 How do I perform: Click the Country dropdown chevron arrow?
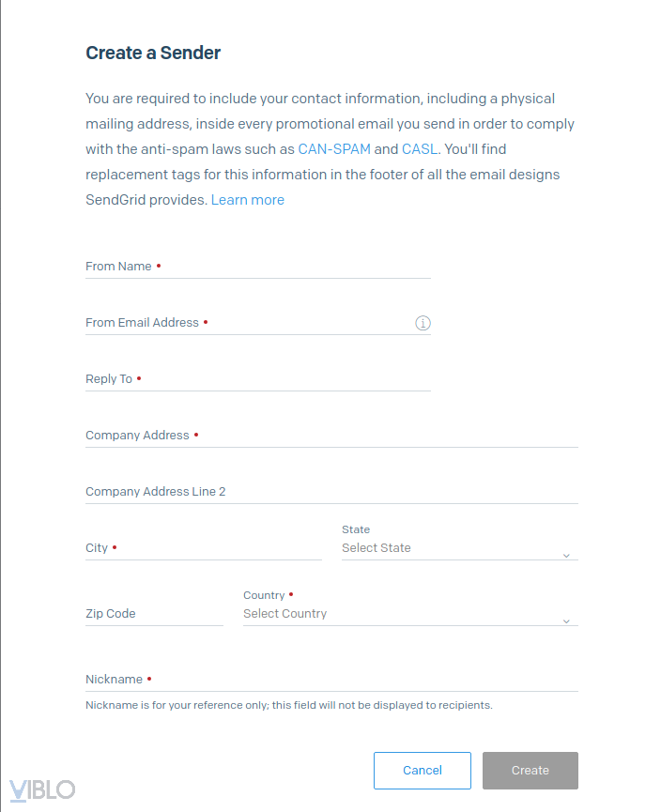[x=566, y=621]
